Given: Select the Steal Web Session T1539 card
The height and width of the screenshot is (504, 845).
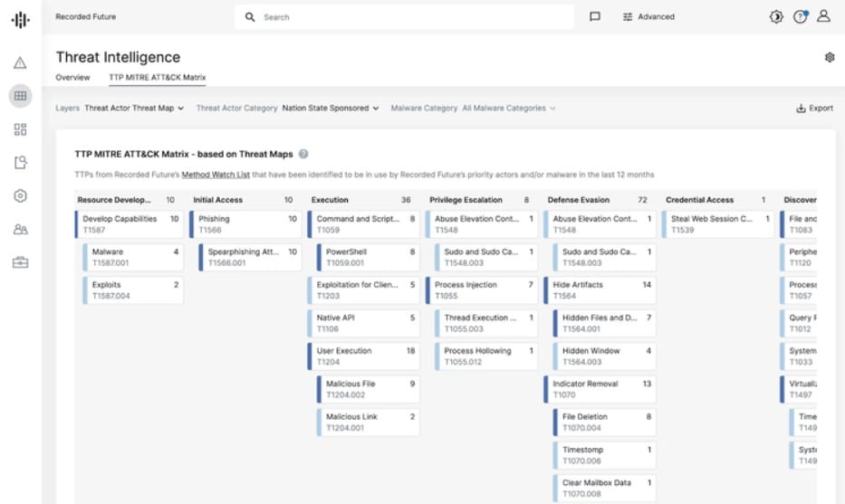Looking at the screenshot, I should 718,224.
